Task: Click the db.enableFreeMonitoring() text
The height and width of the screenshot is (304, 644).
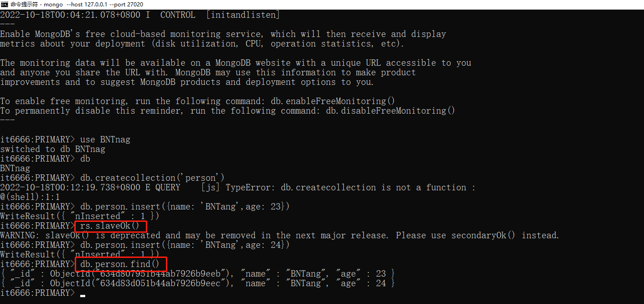Action: pyautogui.click(x=333, y=101)
